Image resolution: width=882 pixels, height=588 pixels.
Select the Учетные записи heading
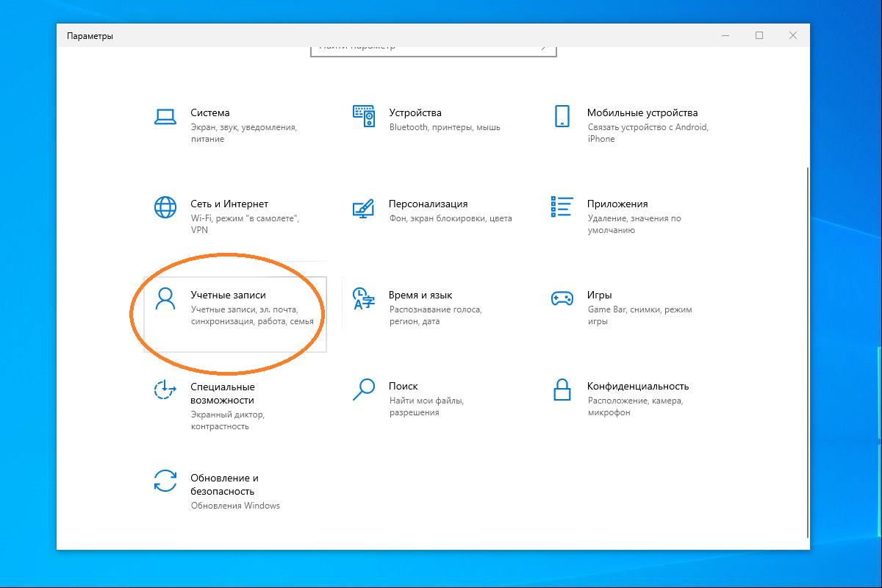[x=228, y=295]
